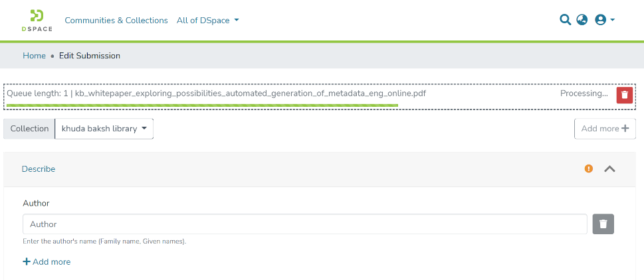The width and height of the screenshot is (644, 280).
Task: Click the upload progress bar
Action: 202,105
